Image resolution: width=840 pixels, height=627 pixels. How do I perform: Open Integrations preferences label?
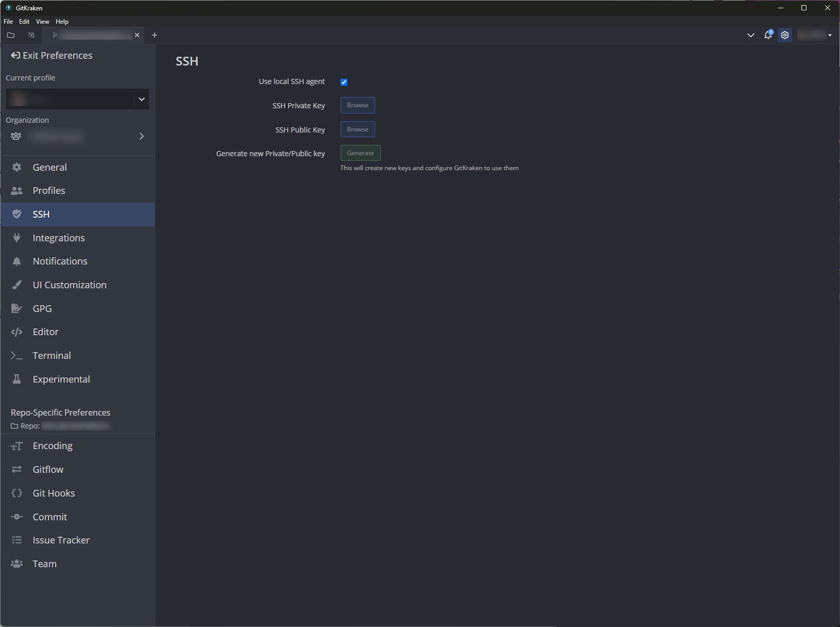(x=59, y=238)
